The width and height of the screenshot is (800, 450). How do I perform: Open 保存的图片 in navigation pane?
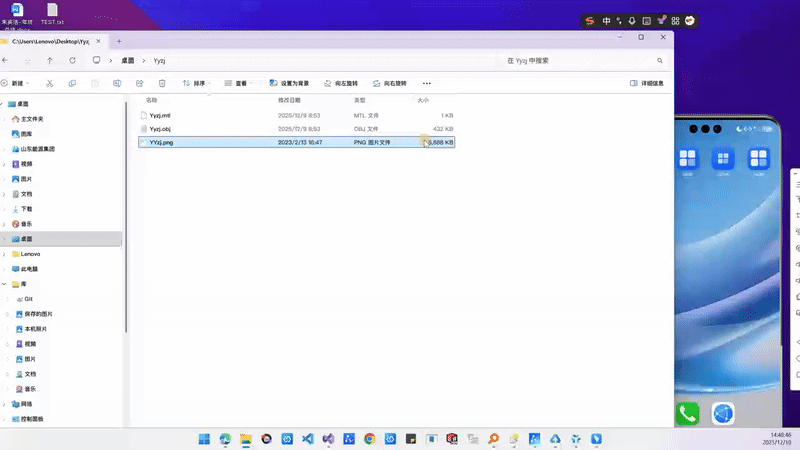coord(34,314)
